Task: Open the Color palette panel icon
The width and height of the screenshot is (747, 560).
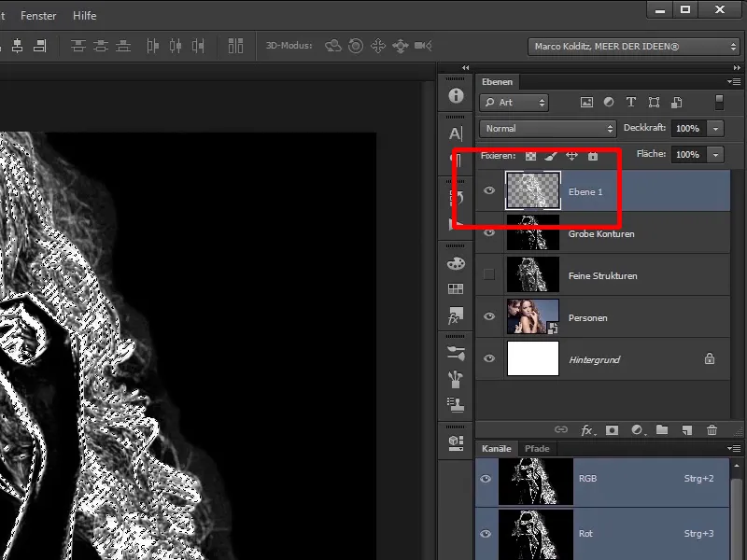Action: pos(456,263)
